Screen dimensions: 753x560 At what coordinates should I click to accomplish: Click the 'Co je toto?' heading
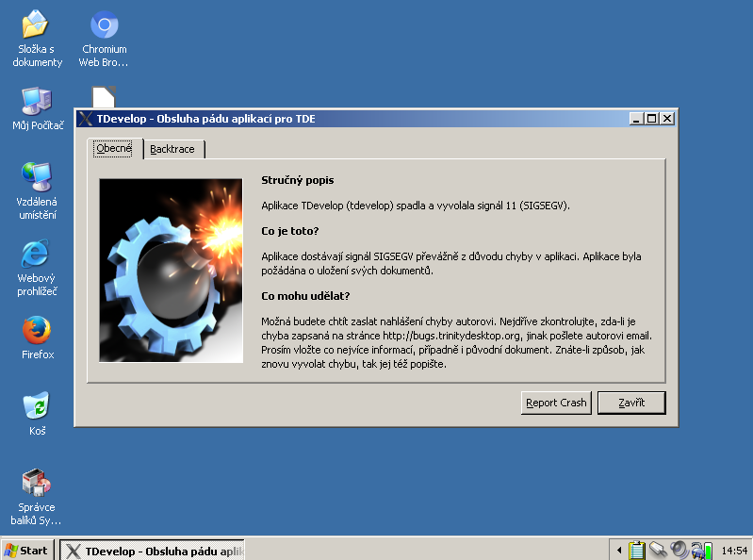[289, 231]
